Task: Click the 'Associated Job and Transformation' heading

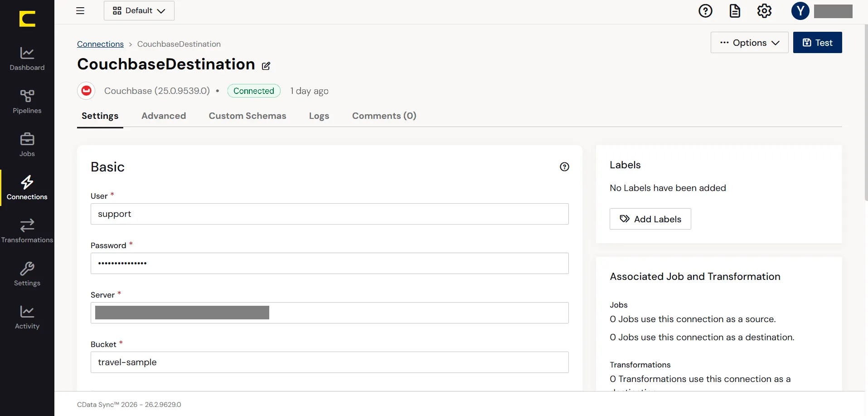Action: click(695, 276)
